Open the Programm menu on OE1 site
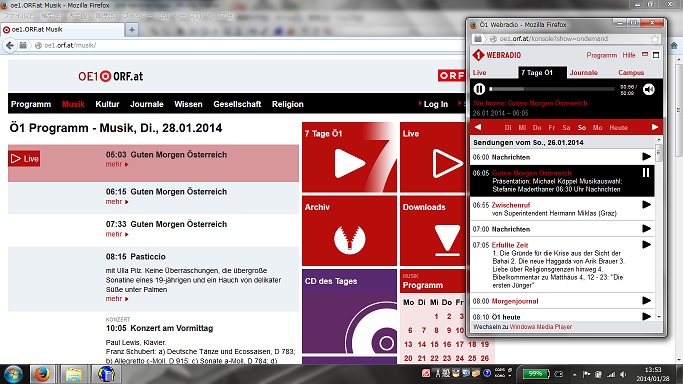683x384 pixels. 31,104
